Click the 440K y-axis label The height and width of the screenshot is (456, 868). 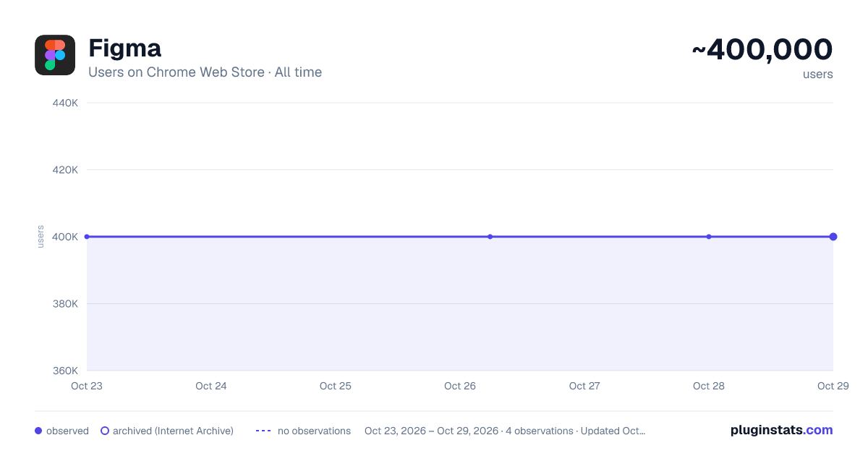pos(65,103)
